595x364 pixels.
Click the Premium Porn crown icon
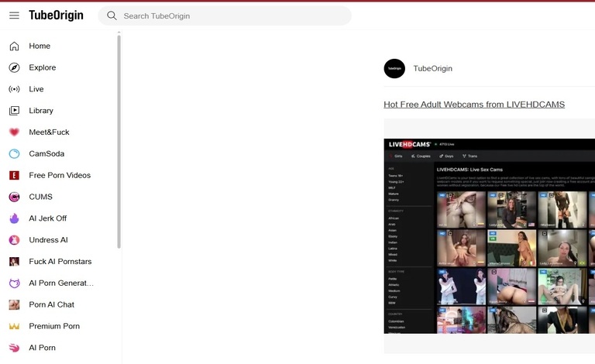tap(14, 326)
